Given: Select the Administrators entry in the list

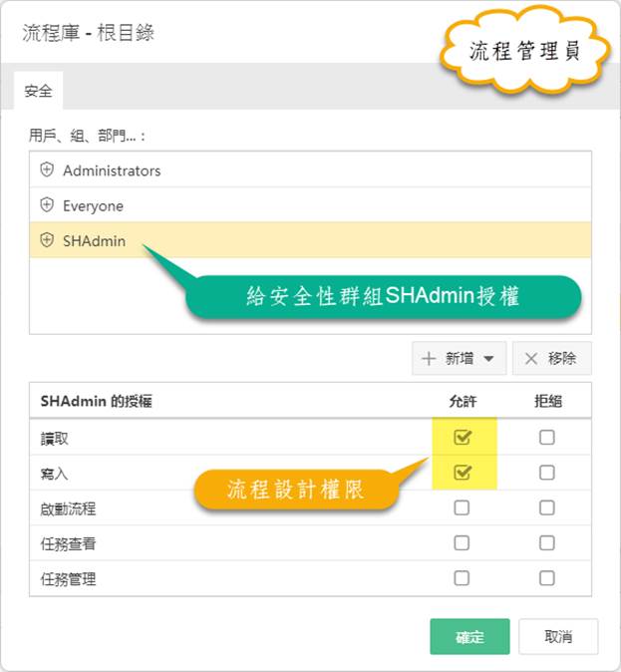Looking at the screenshot, I should coord(310,170).
